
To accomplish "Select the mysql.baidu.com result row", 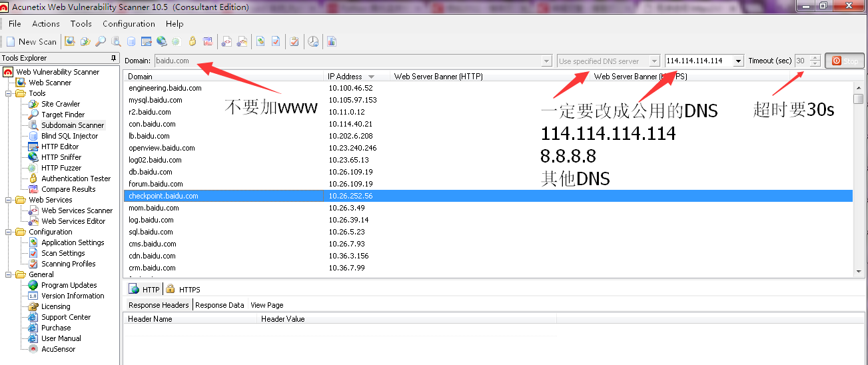I will [x=488, y=100].
